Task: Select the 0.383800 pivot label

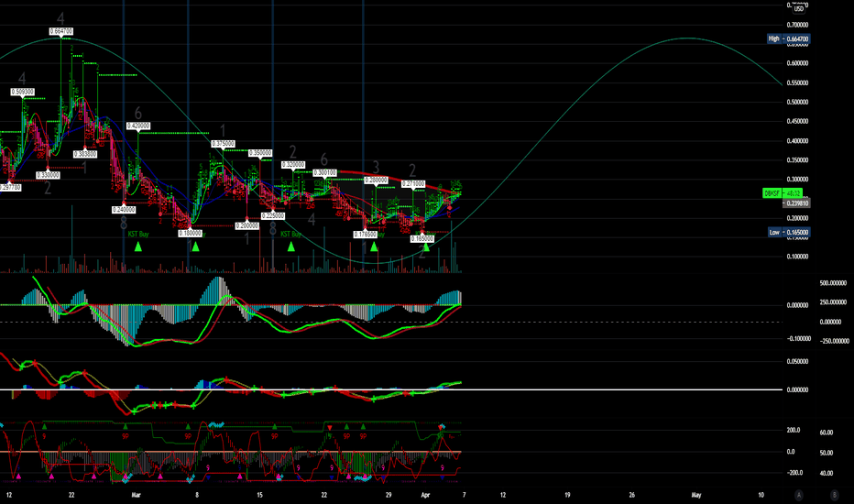Action: [x=85, y=155]
